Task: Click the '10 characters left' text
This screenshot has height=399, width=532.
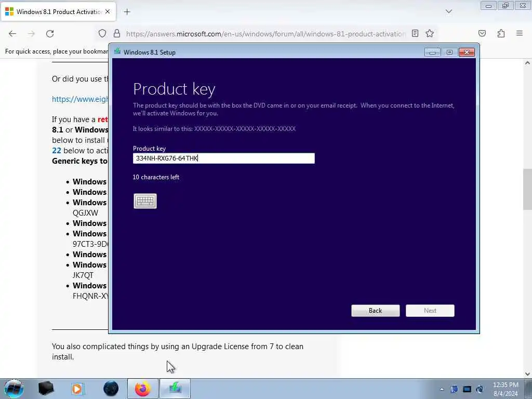Action: click(x=156, y=177)
